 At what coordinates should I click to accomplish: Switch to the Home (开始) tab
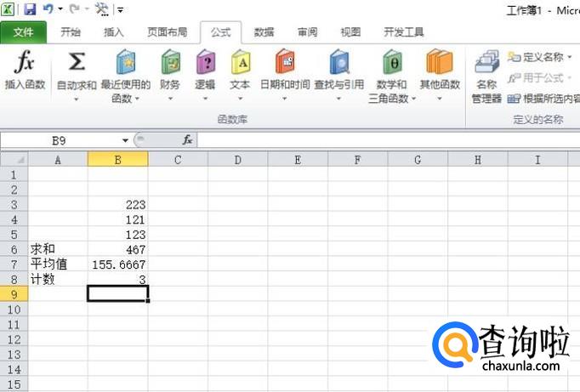71,32
